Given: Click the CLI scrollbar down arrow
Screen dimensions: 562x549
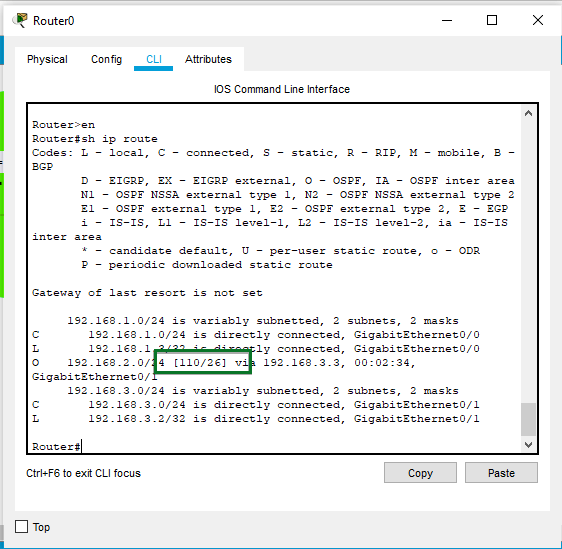Looking at the screenshot, I should [x=528, y=445].
